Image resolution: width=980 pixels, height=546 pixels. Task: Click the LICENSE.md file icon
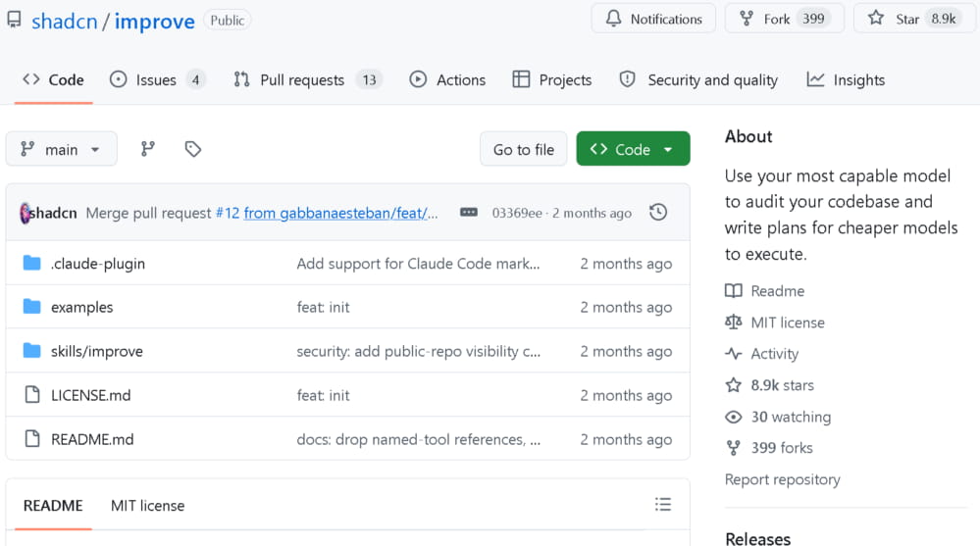coord(31,395)
